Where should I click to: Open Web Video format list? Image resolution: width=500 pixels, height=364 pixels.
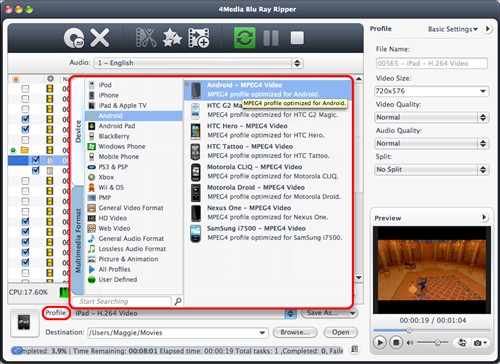click(x=133, y=229)
